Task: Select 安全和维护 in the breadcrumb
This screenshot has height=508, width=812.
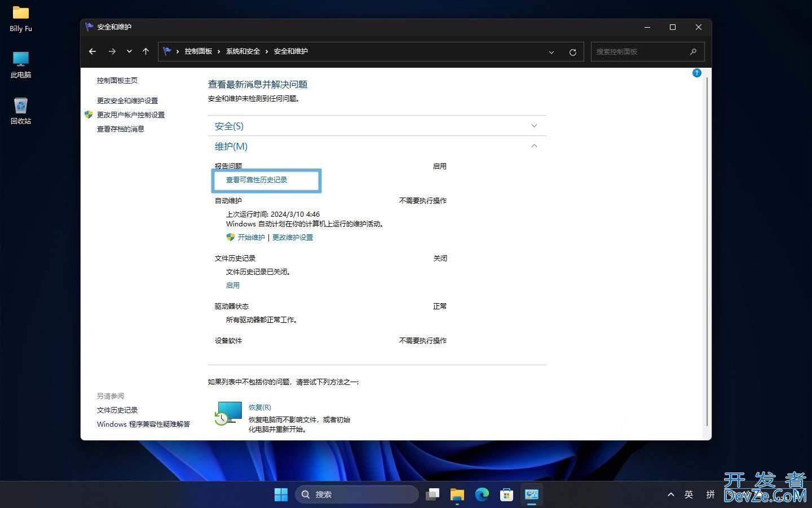Action: coord(291,51)
